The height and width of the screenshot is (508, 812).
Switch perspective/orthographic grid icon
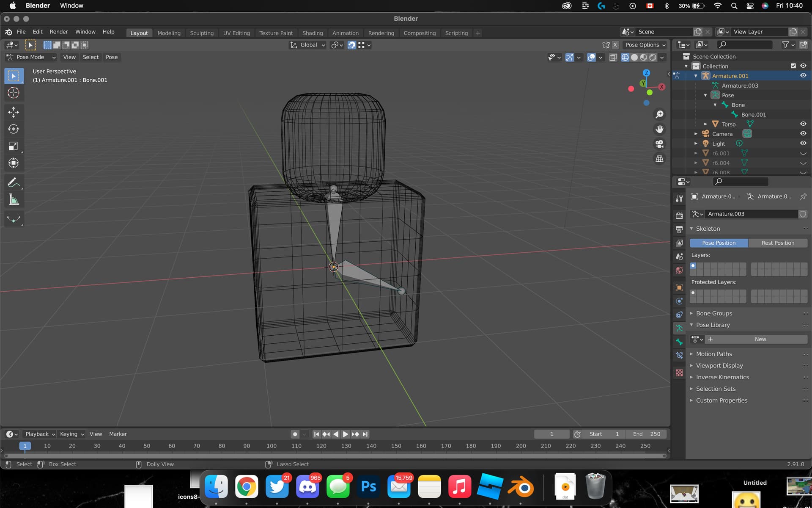point(659,159)
